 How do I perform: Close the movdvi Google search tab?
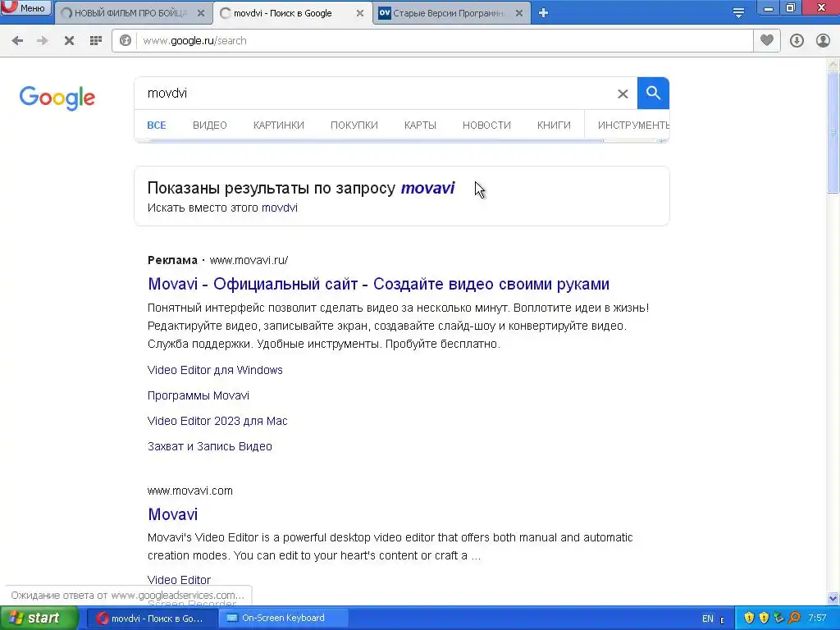click(x=360, y=13)
